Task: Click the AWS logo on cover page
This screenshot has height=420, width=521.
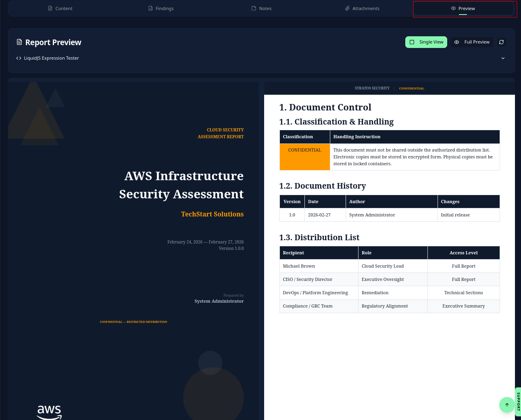Action: click(x=49, y=412)
